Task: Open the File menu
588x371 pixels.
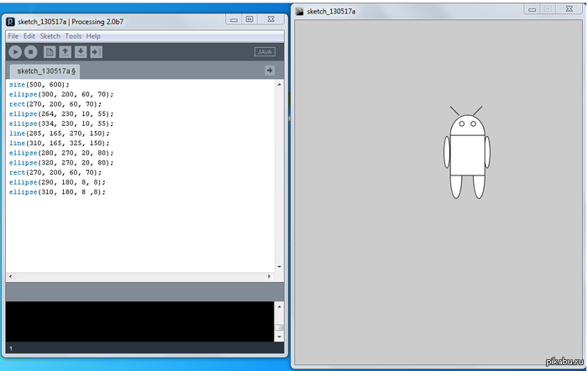Action: click(13, 36)
